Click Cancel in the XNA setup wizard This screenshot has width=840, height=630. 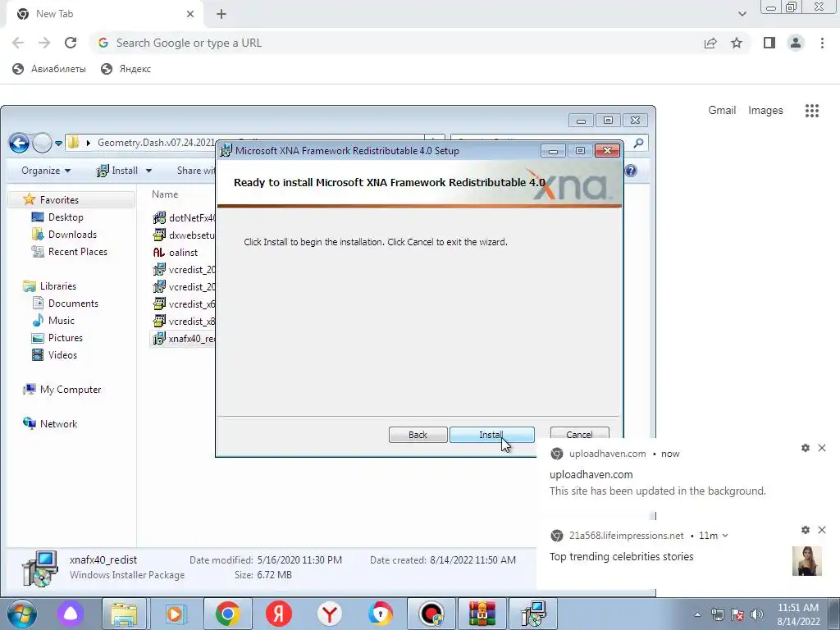coord(579,434)
